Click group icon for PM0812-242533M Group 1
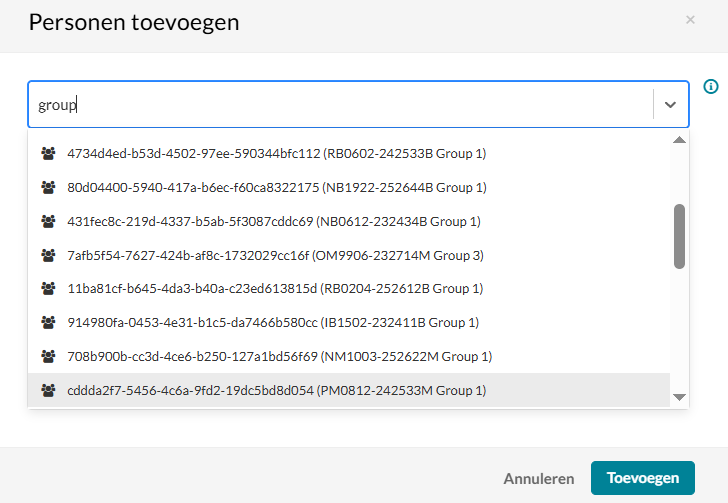Viewport: 728px width, 503px height. pyautogui.click(x=48, y=390)
